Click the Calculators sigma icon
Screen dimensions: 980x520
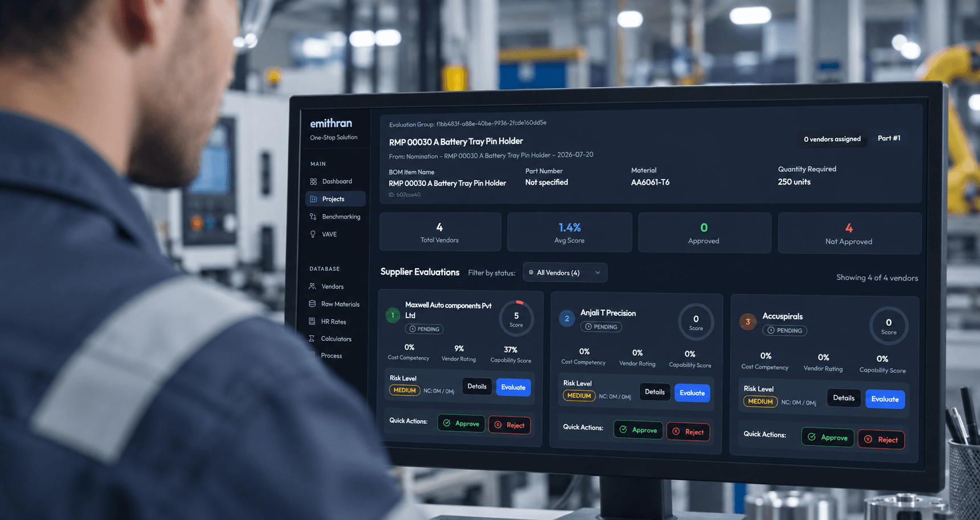point(311,339)
